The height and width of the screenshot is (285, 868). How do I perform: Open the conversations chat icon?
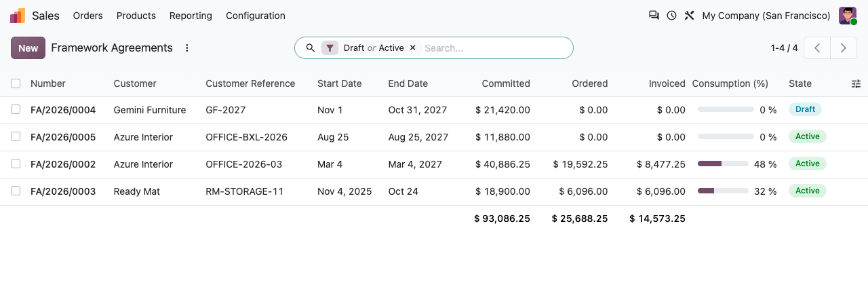(x=654, y=16)
